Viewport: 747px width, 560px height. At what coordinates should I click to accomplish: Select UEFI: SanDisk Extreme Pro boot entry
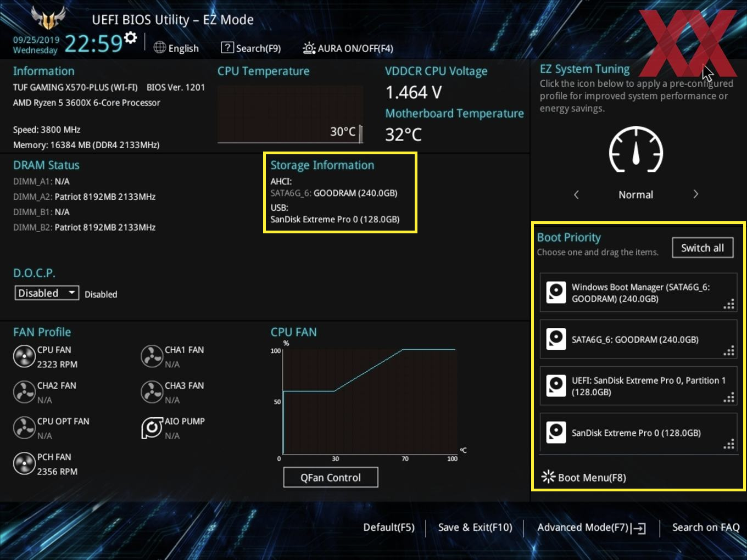pos(638,386)
